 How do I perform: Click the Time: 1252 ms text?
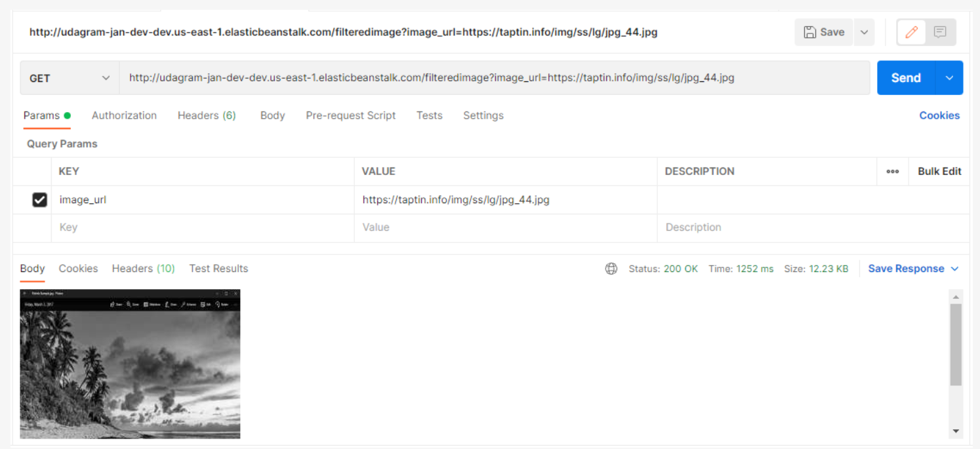click(741, 269)
